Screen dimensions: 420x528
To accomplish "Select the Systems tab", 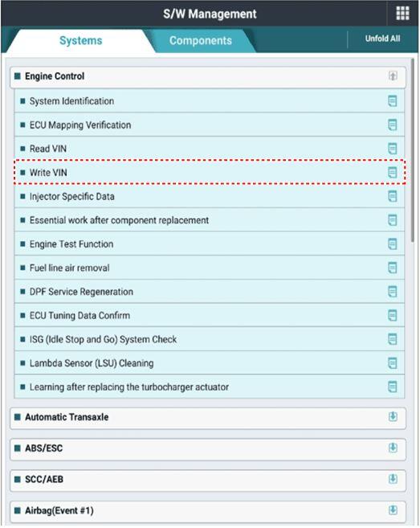I will pos(81,41).
